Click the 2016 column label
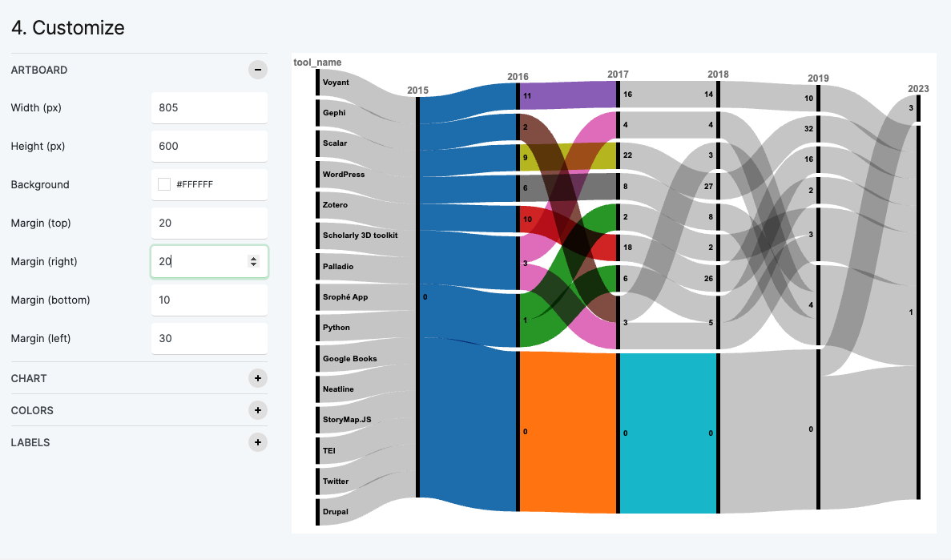This screenshot has width=951, height=560. click(x=518, y=76)
